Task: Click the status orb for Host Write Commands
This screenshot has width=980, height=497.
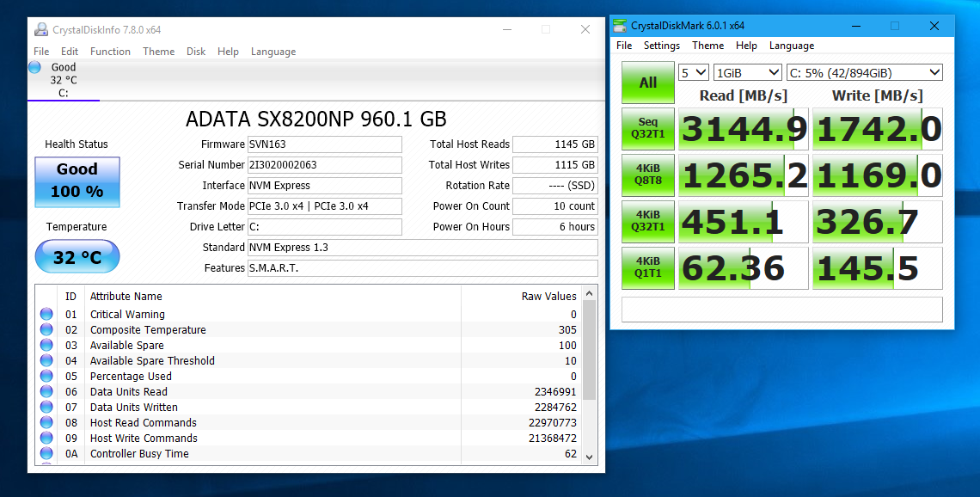Action: pos(46,439)
